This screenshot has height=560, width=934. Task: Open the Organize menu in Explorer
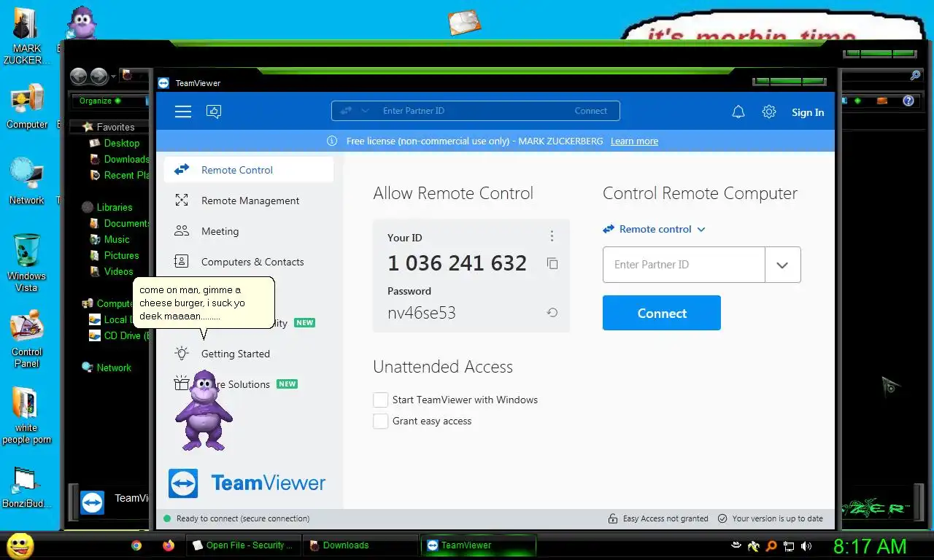(x=100, y=101)
